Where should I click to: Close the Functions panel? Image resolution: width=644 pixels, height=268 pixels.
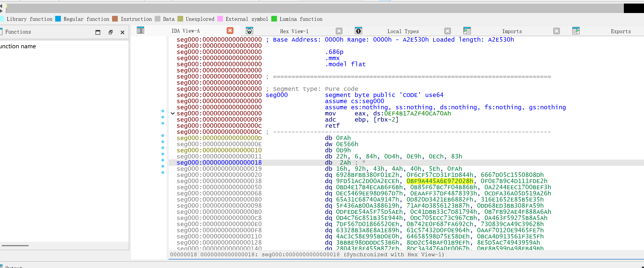tap(122, 32)
